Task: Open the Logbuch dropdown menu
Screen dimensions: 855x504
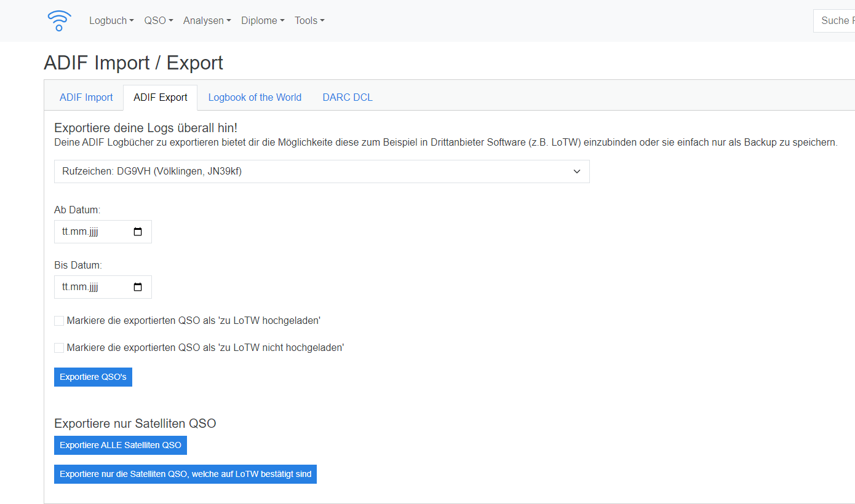Action: tap(111, 21)
